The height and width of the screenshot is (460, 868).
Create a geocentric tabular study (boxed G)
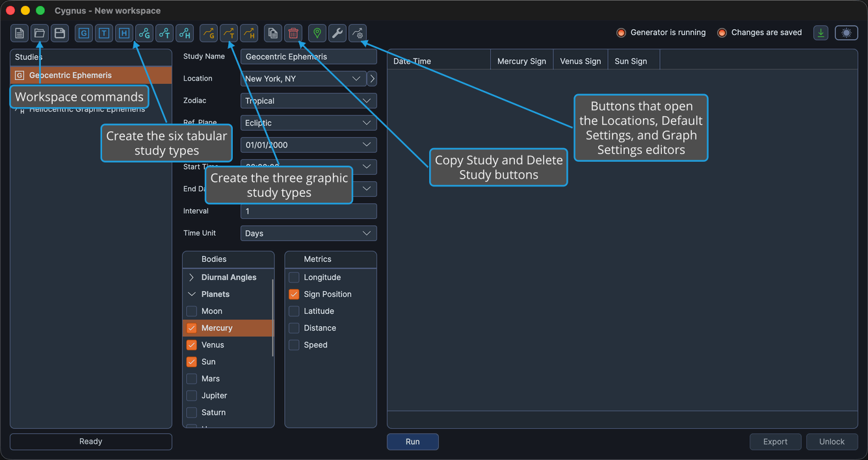[x=84, y=33]
